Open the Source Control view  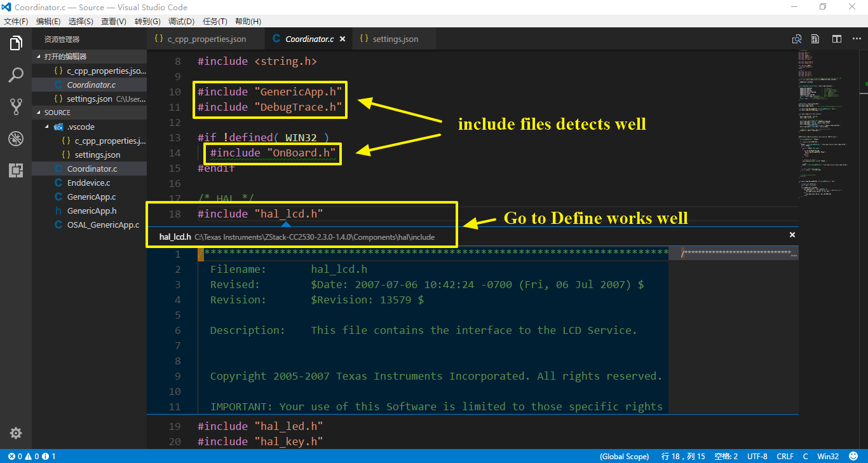[x=15, y=106]
